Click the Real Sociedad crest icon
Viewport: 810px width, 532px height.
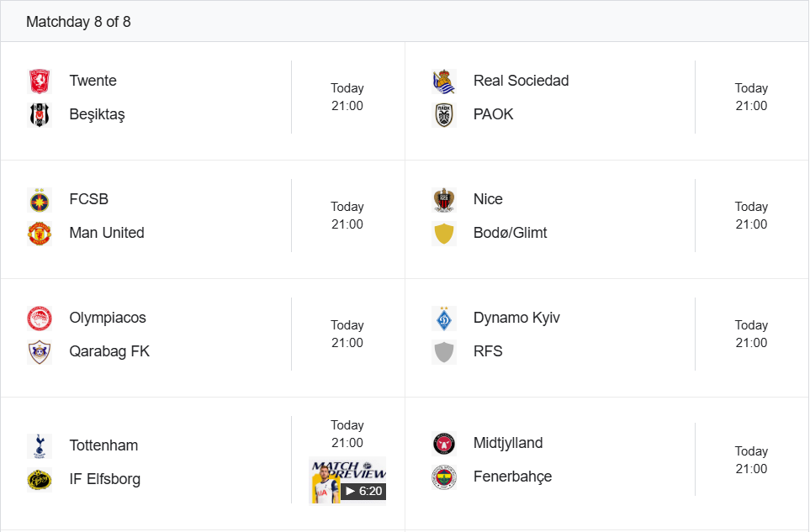pos(444,82)
